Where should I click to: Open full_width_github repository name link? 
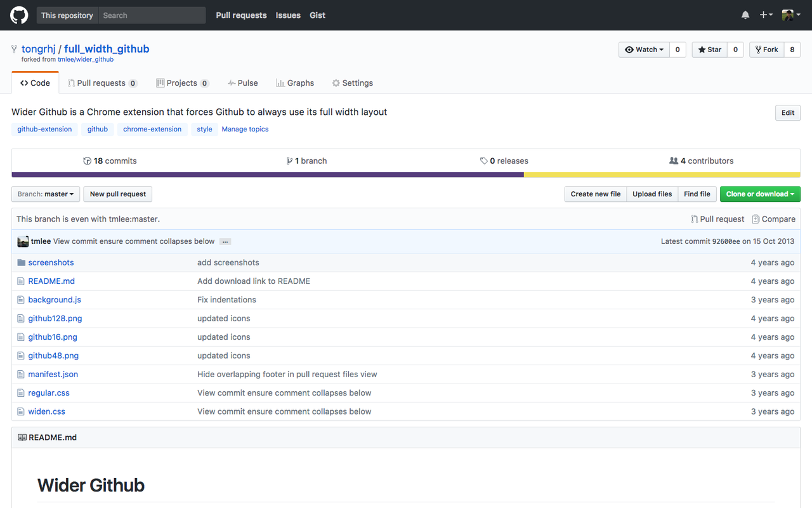click(107, 49)
